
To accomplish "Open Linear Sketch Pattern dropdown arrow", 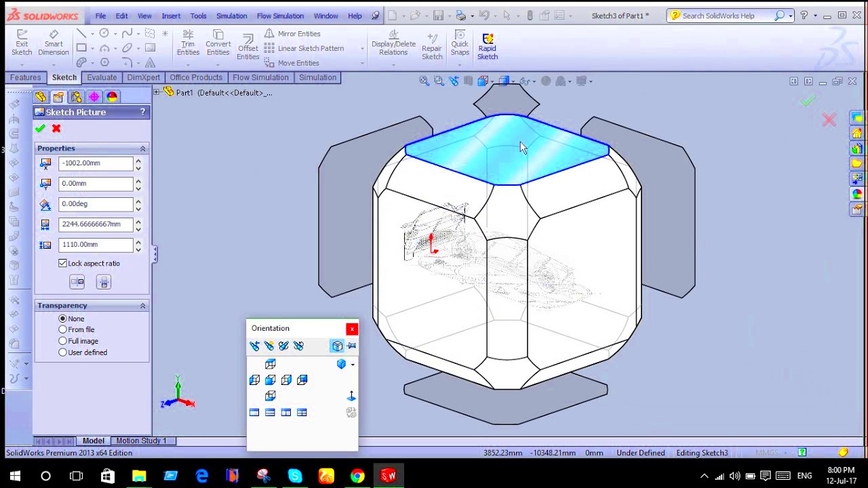I will tap(362, 48).
